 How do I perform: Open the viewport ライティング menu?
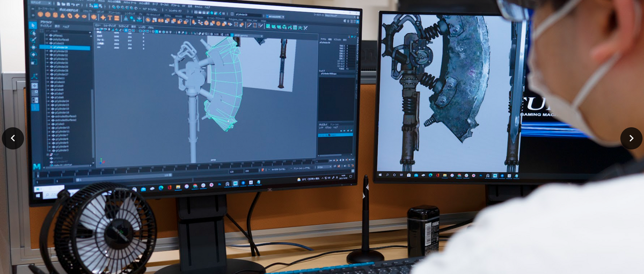click(123, 26)
